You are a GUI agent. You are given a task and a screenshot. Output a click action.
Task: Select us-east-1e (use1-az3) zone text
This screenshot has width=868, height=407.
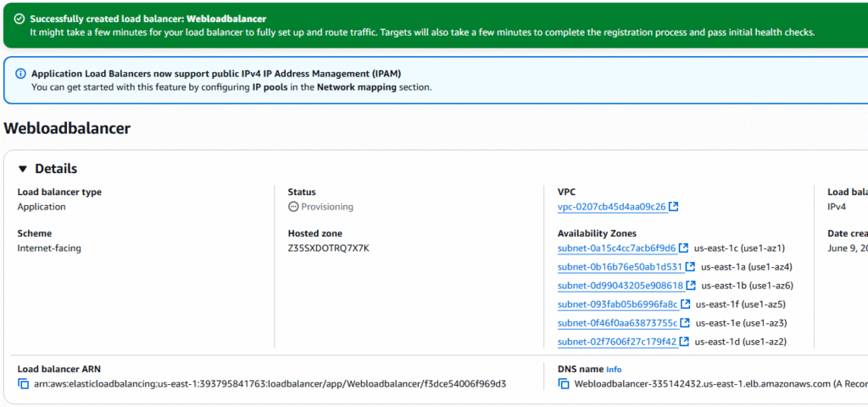(x=741, y=323)
